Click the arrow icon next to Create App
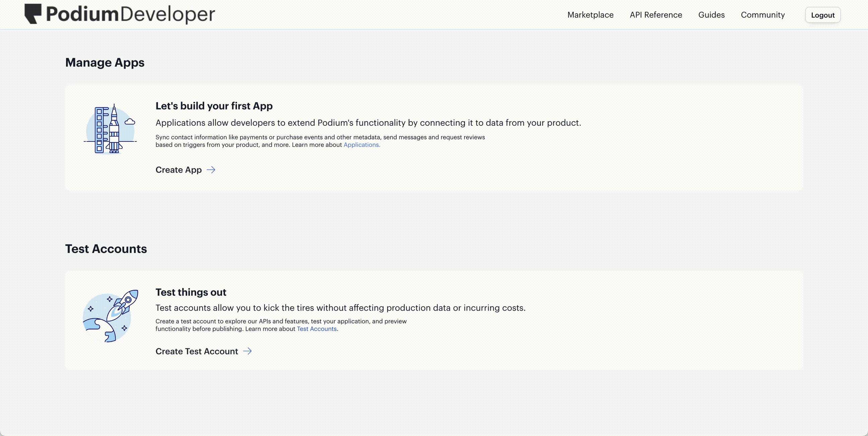The image size is (868, 436). 211,170
